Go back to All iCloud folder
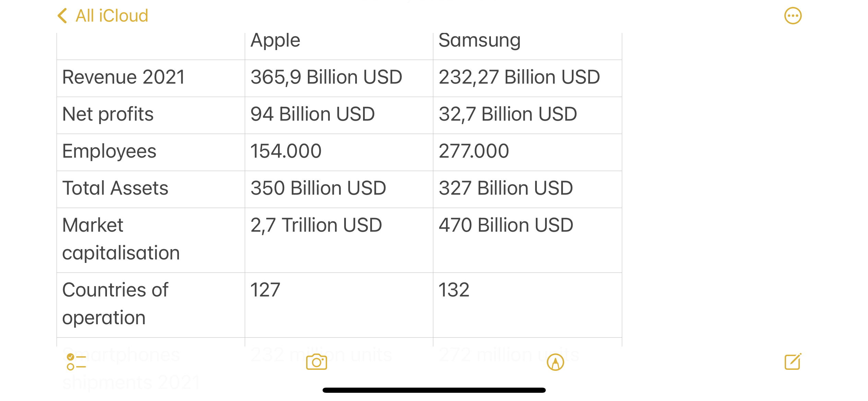 coord(112,16)
